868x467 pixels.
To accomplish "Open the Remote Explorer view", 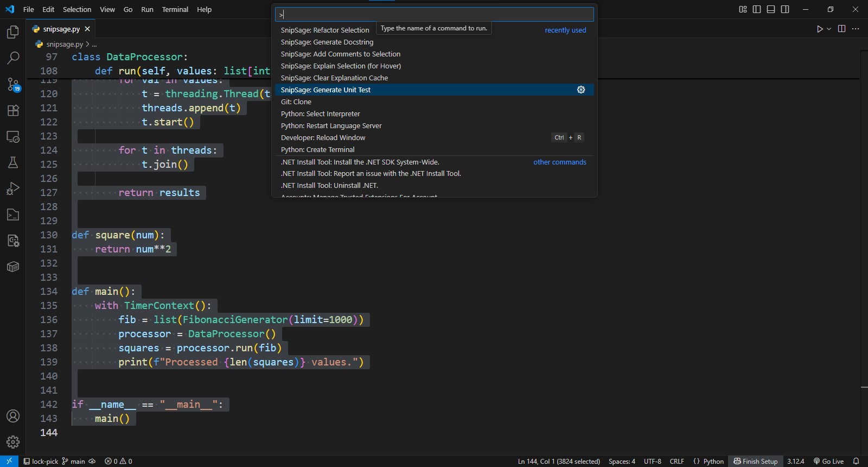I will click(x=13, y=136).
